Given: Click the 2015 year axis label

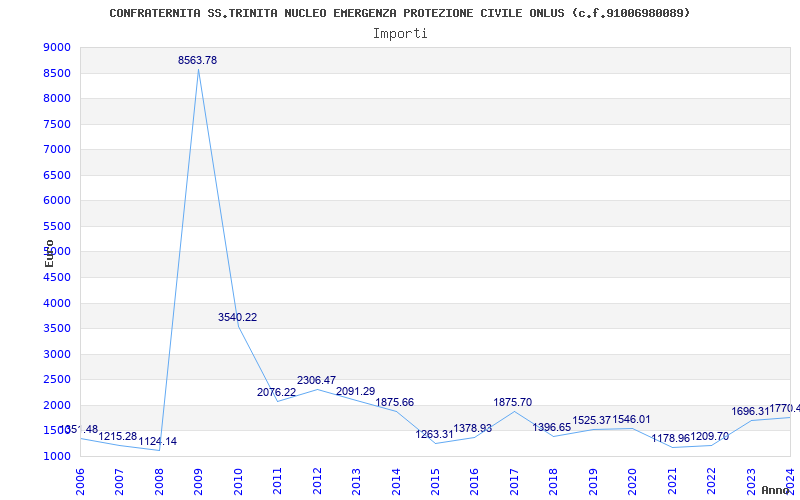Looking at the screenshot, I should tap(435, 481).
